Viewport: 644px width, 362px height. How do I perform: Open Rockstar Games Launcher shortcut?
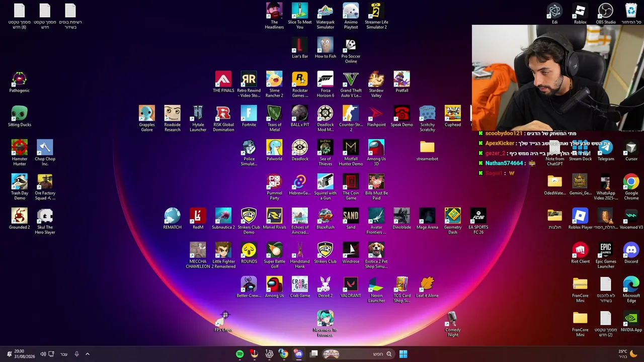(300, 84)
